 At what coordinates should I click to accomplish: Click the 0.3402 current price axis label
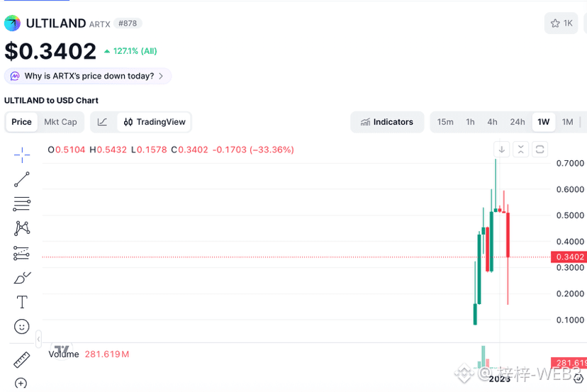pyautogui.click(x=569, y=257)
